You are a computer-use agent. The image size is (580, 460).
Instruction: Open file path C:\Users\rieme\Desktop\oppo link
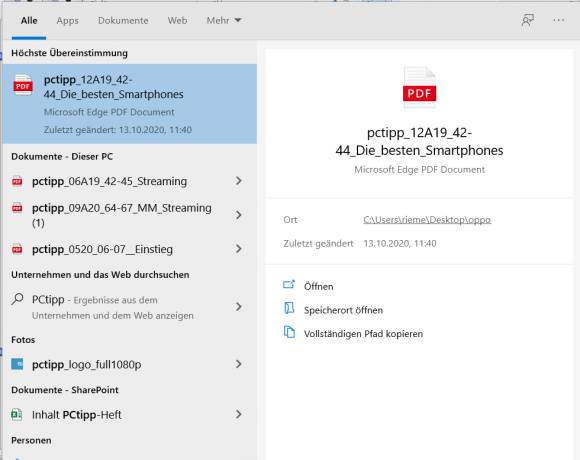coord(427,220)
